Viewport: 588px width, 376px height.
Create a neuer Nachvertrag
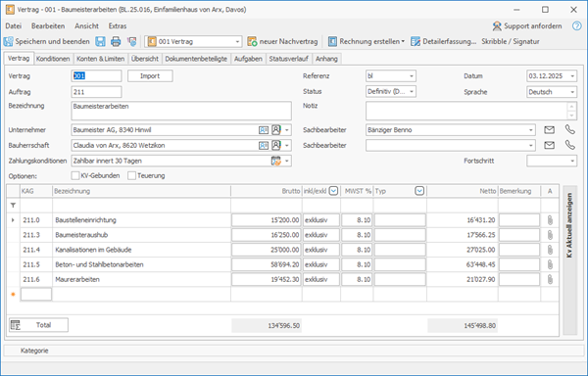click(x=282, y=41)
